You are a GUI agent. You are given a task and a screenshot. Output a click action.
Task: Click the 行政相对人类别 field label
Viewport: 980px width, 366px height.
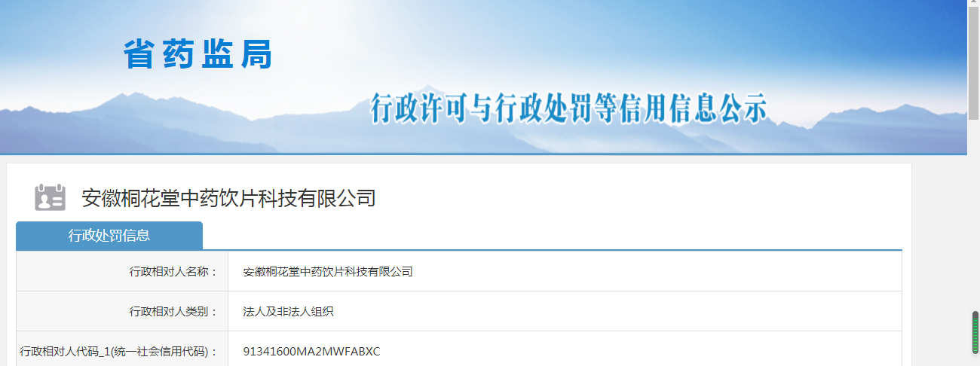[x=173, y=312]
